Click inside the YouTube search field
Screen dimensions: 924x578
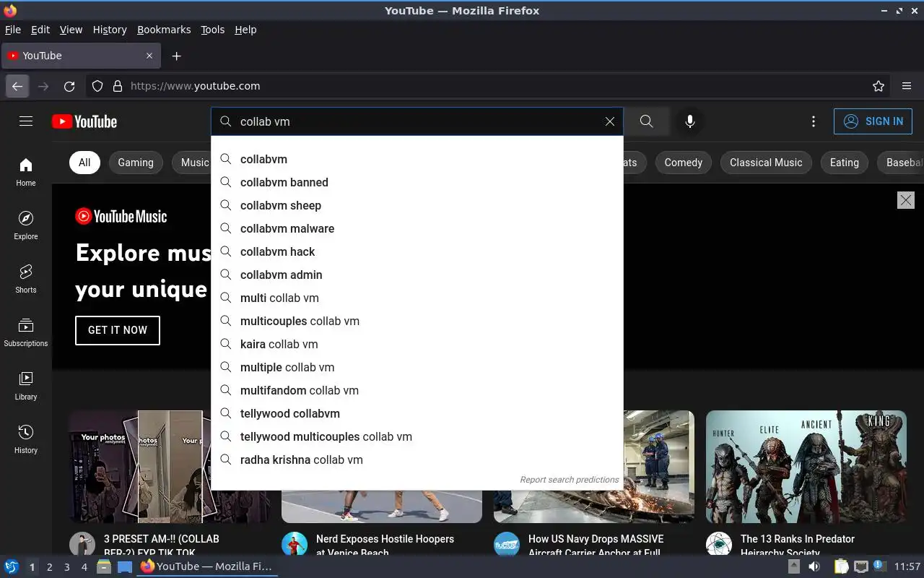tap(419, 121)
